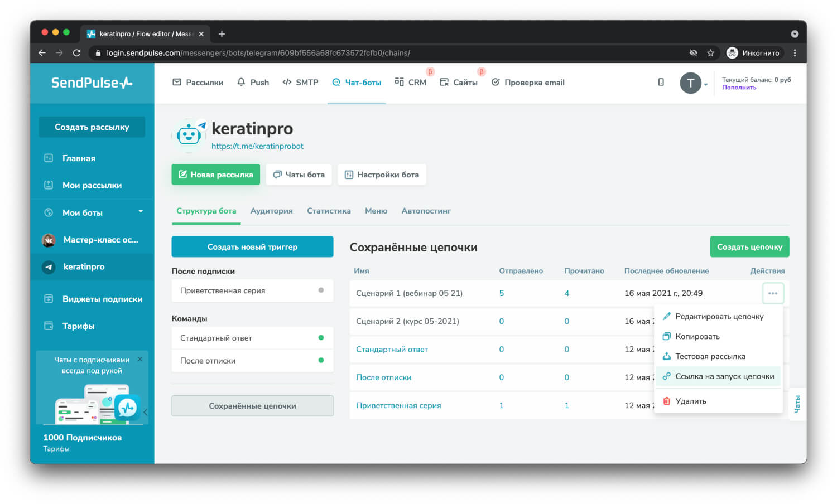Switch to Аудитория tab
The height and width of the screenshot is (504, 837).
[x=272, y=211]
